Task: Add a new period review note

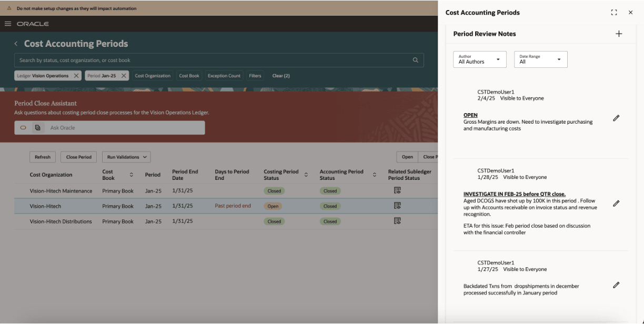Action: (x=619, y=34)
